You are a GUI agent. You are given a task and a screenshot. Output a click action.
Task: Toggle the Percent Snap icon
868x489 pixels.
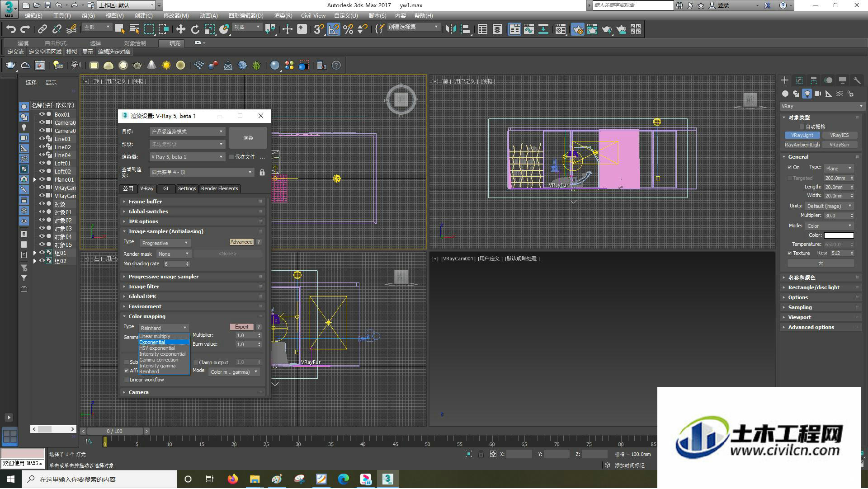pyautogui.click(x=348, y=29)
